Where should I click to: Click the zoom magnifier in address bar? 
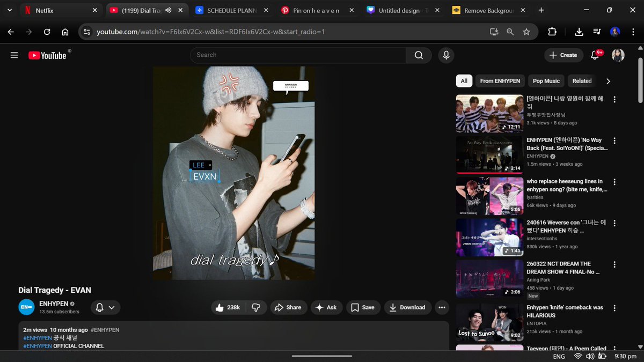(x=510, y=32)
